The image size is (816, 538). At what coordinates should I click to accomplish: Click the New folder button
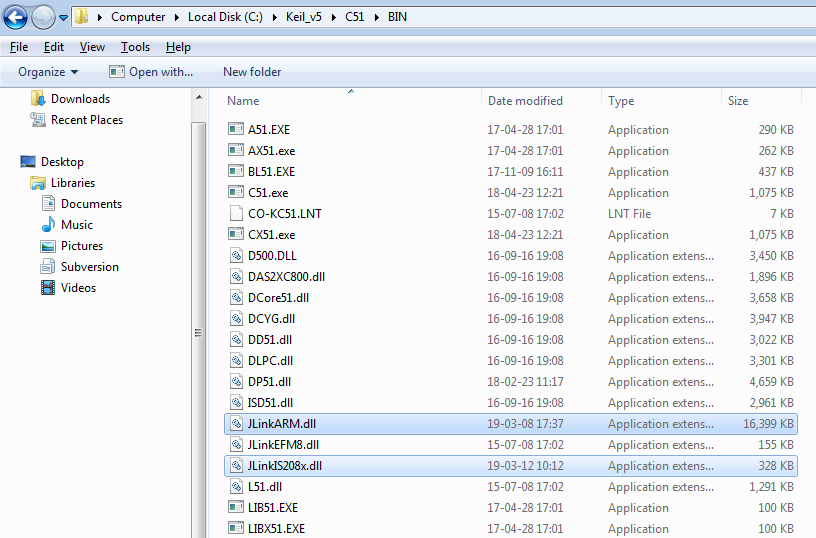coord(252,72)
